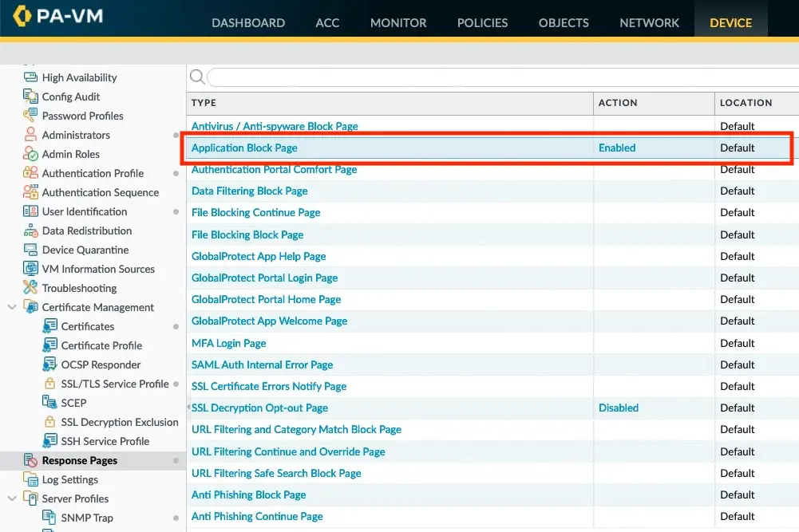This screenshot has height=532, width=799.
Task: Click the Config Audit icon
Action: coord(30,97)
